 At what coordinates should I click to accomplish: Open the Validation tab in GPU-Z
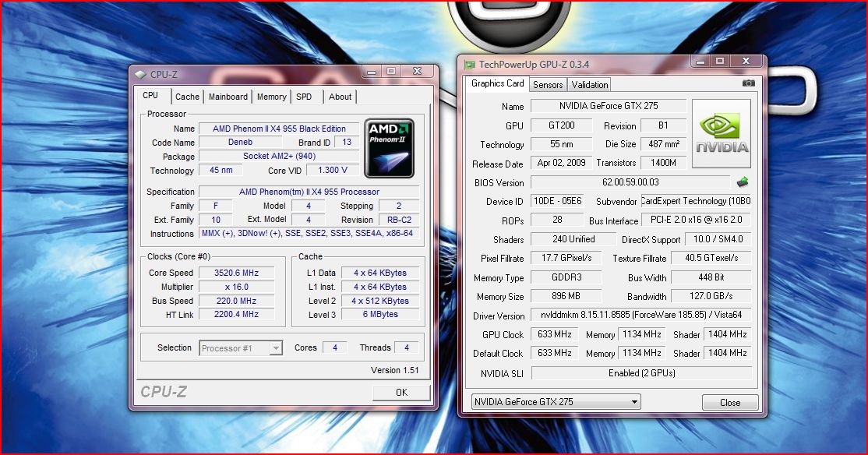[x=590, y=85]
